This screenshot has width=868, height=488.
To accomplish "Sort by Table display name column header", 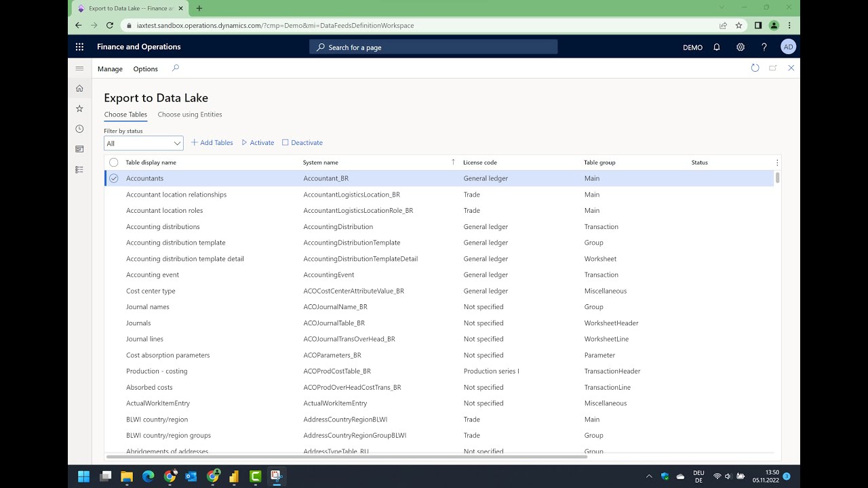I will click(x=151, y=163).
